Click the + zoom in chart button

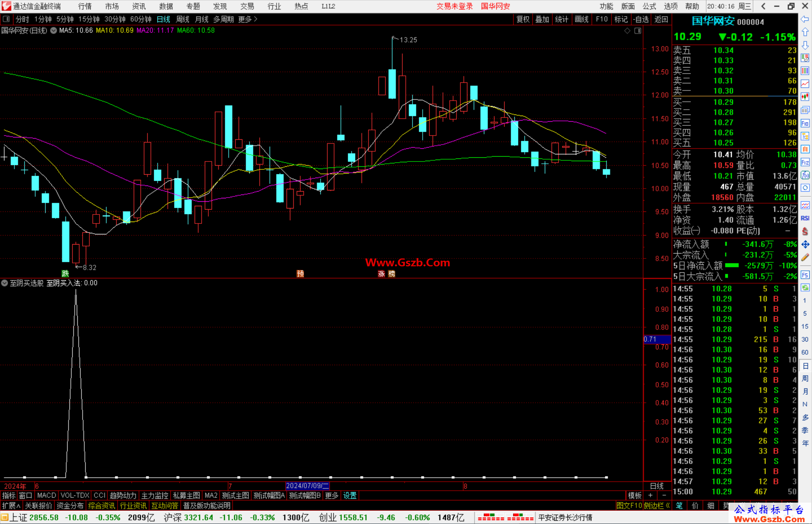[x=650, y=495]
